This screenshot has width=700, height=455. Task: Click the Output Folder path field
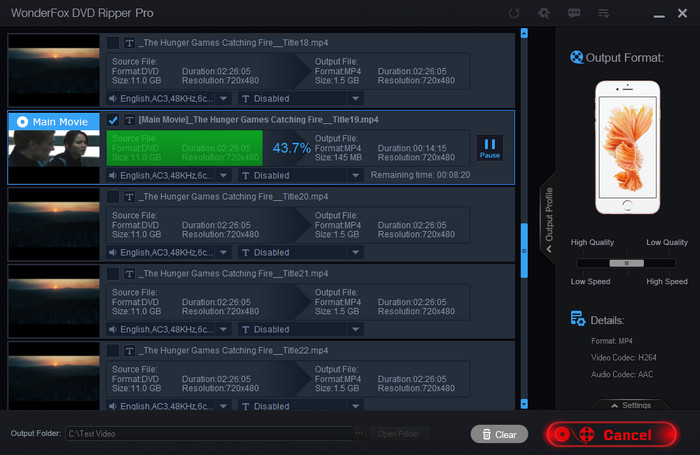click(209, 434)
